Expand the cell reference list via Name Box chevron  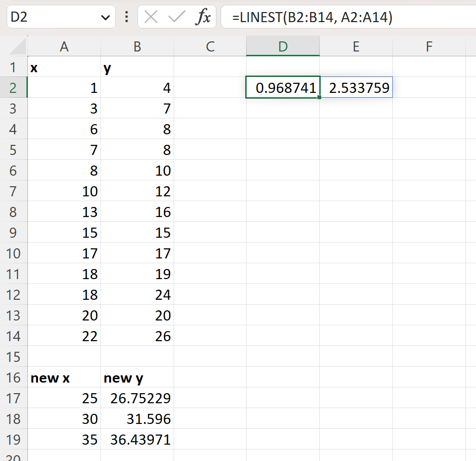pos(105,17)
